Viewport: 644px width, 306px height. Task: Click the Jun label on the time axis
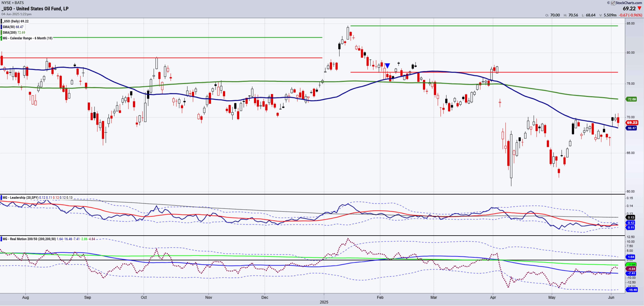tap(611, 298)
